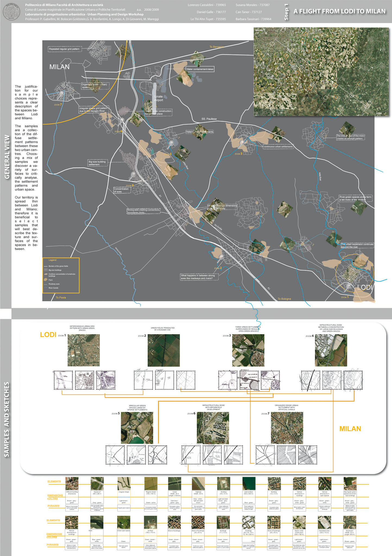392x556 pixels.
Task: Click the 'Linate Airport' map label
Action: [159, 98]
